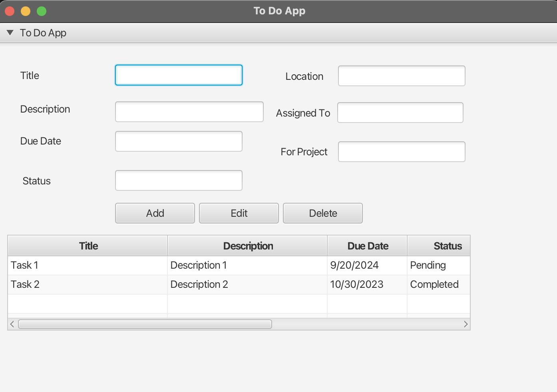Image resolution: width=557 pixels, height=392 pixels.
Task: Select the Task 1 row
Action: click(88, 265)
